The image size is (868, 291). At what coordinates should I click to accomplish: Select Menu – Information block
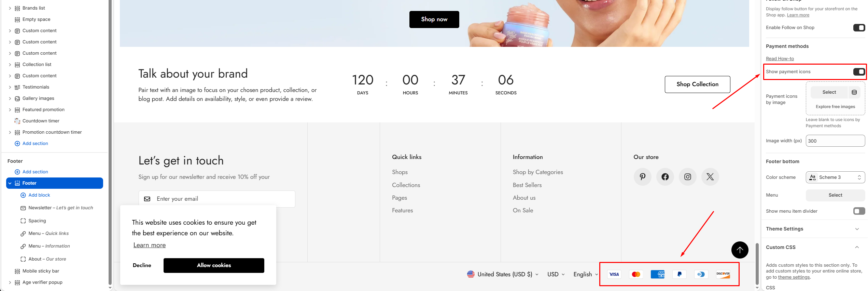coord(49,246)
